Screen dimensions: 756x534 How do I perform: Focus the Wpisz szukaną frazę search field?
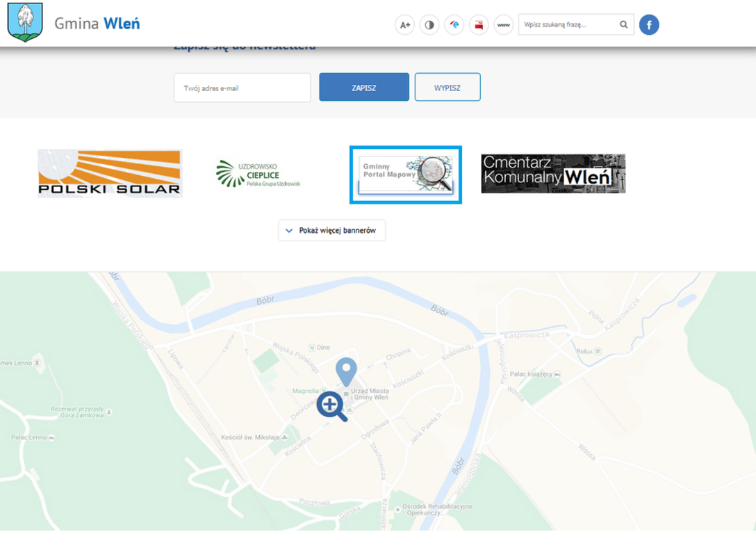coord(566,25)
